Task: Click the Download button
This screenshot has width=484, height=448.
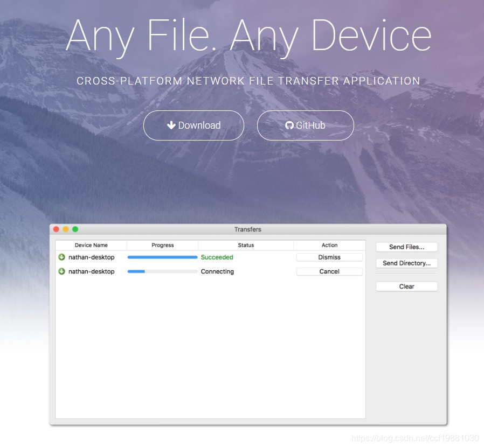Action: coord(193,125)
